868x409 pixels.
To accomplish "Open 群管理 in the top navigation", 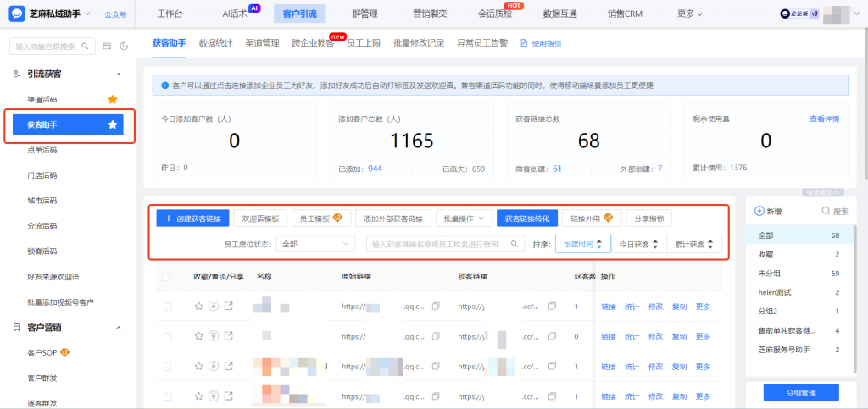I will click(x=364, y=14).
